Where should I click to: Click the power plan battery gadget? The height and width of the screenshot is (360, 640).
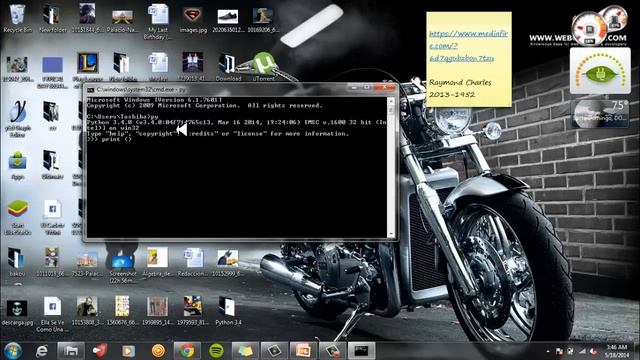pyautogui.click(x=600, y=71)
